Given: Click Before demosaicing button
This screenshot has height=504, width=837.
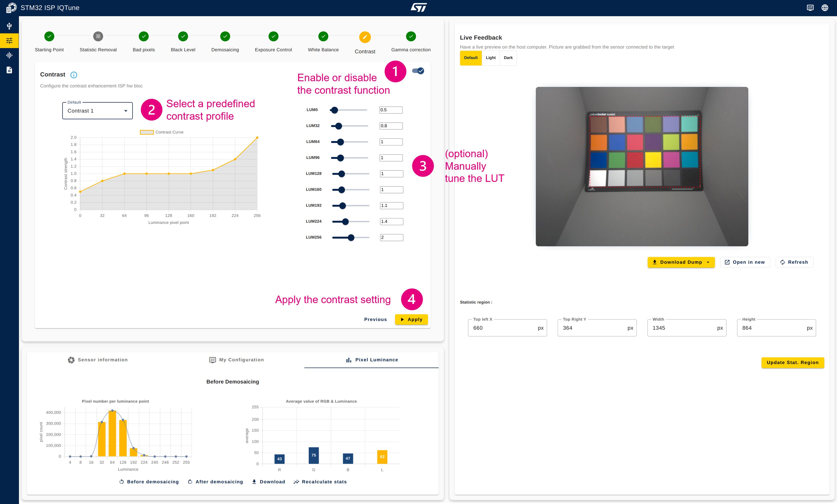Looking at the screenshot, I should click(x=149, y=482).
